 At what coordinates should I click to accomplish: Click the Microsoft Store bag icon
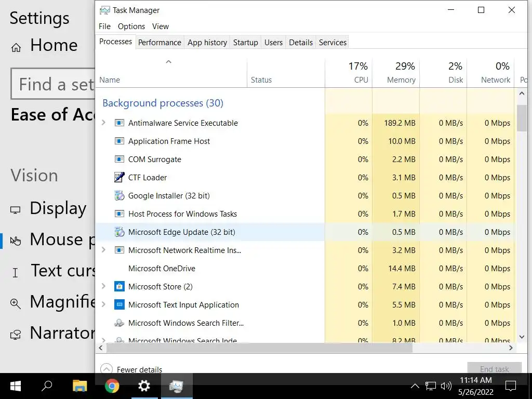click(119, 287)
